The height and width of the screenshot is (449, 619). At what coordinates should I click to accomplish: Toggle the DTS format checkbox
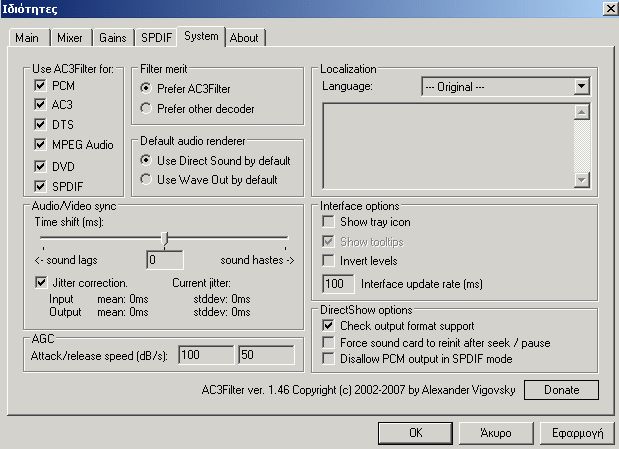[40, 125]
